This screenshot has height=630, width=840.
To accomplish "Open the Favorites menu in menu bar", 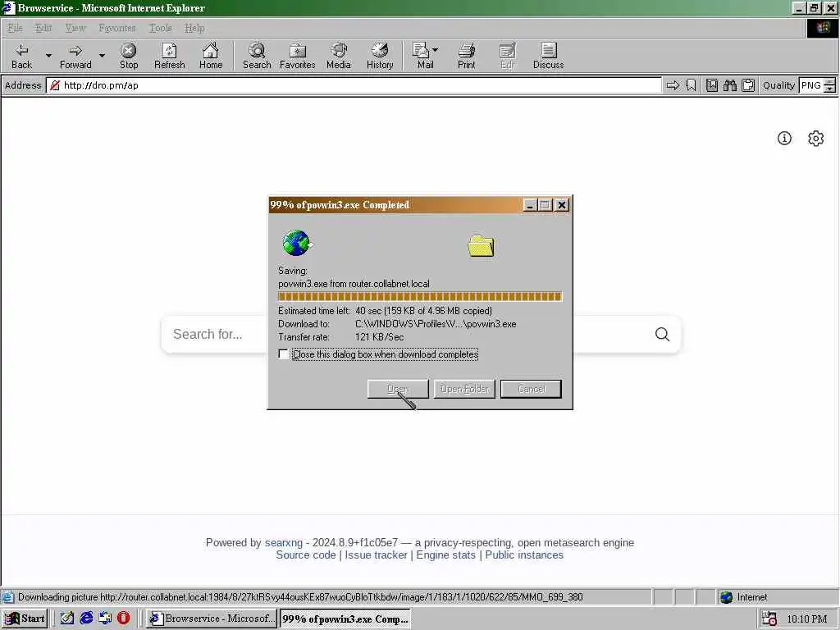I will (117, 28).
